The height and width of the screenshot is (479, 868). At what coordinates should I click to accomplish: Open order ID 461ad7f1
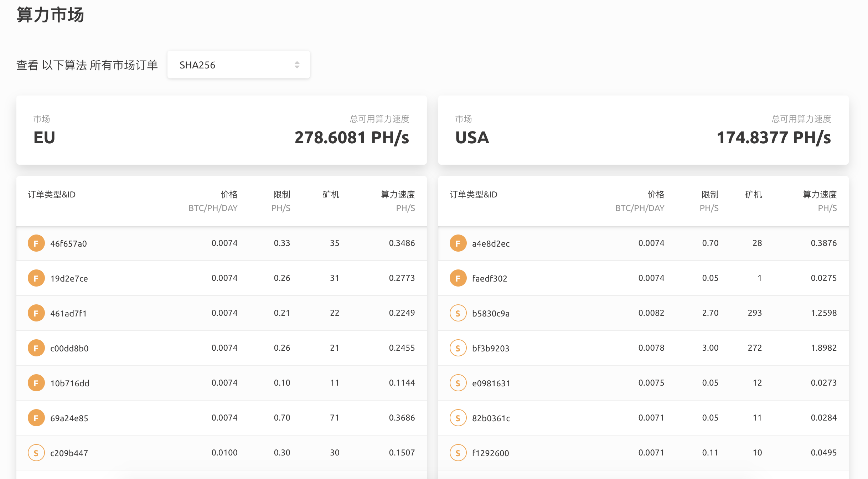click(68, 314)
